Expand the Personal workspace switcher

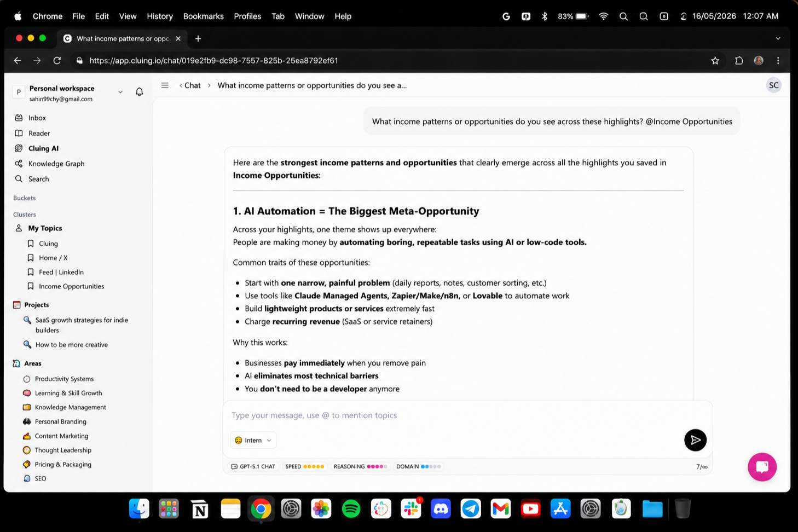point(120,92)
